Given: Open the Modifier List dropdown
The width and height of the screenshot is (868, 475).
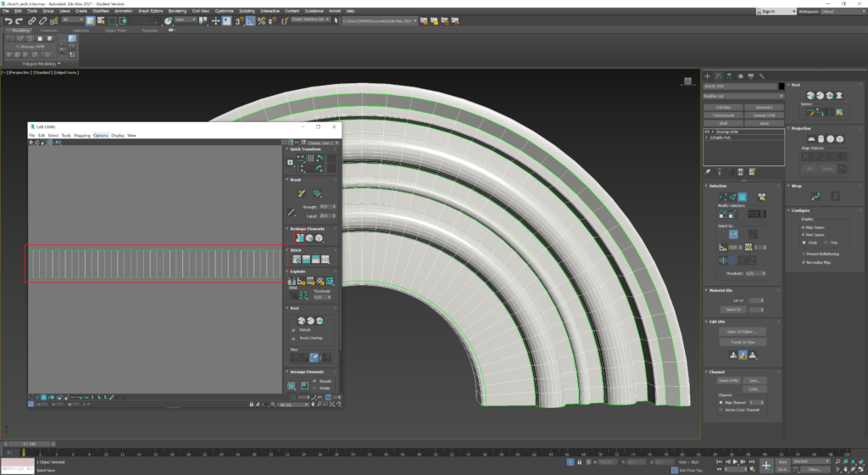Looking at the screenshot, I should (x=743, y=97).
